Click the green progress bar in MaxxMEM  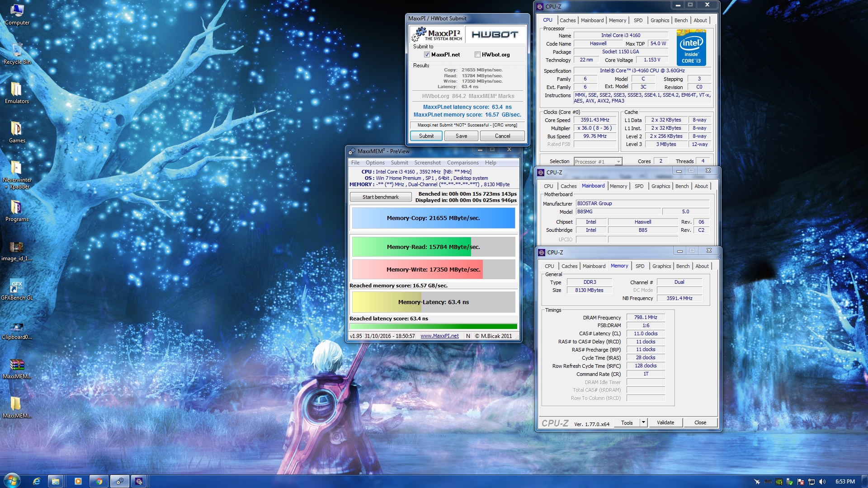433,326
